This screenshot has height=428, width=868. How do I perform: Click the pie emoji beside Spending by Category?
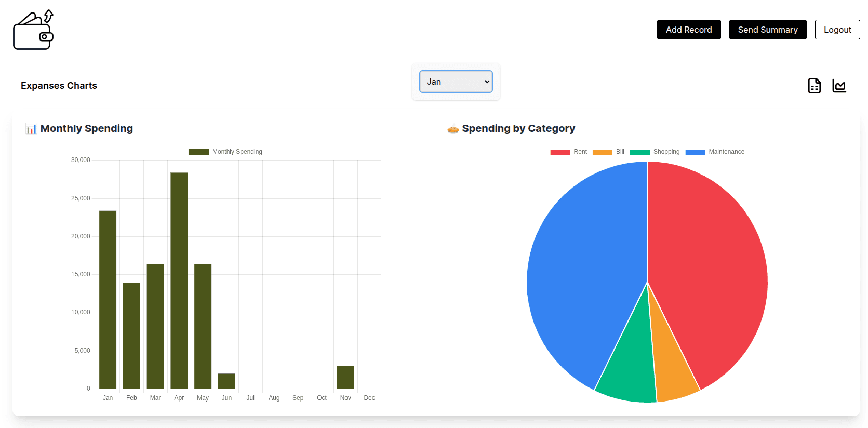pyautogui.click(x=453, y=129)
